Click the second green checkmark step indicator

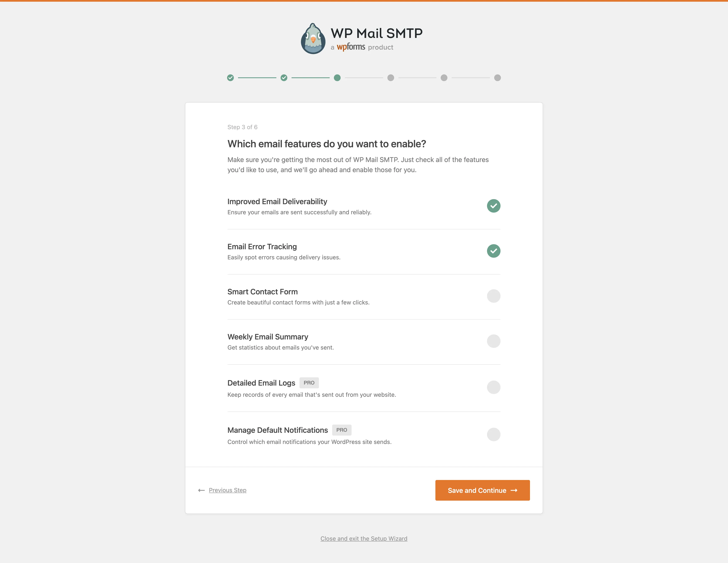[x=284, y=78]
